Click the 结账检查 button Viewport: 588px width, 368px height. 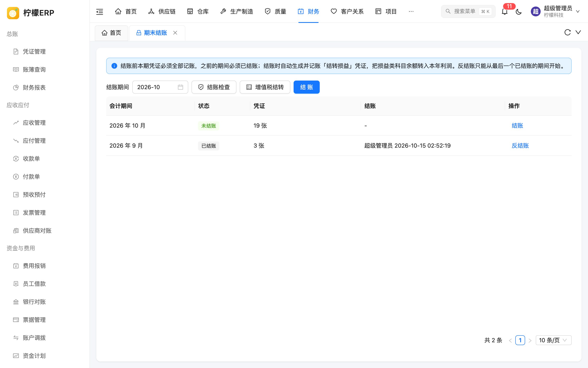[214, 87]
